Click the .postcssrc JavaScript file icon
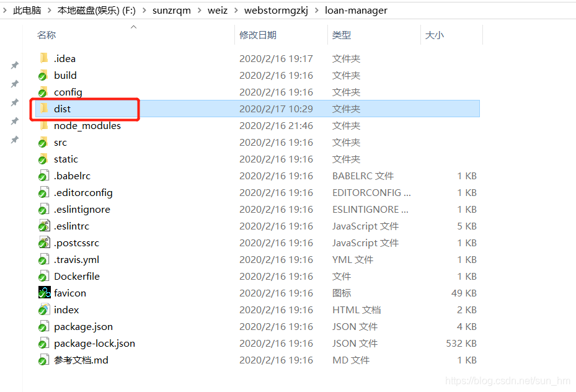This screenshot has width=576, height=392. pyautogui.click(x=44, y=243)
